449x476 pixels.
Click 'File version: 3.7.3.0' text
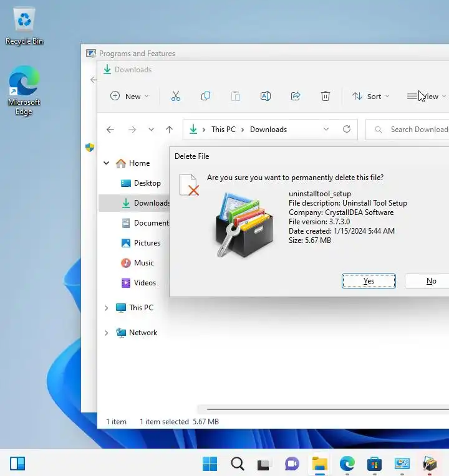tap(319, 222)
